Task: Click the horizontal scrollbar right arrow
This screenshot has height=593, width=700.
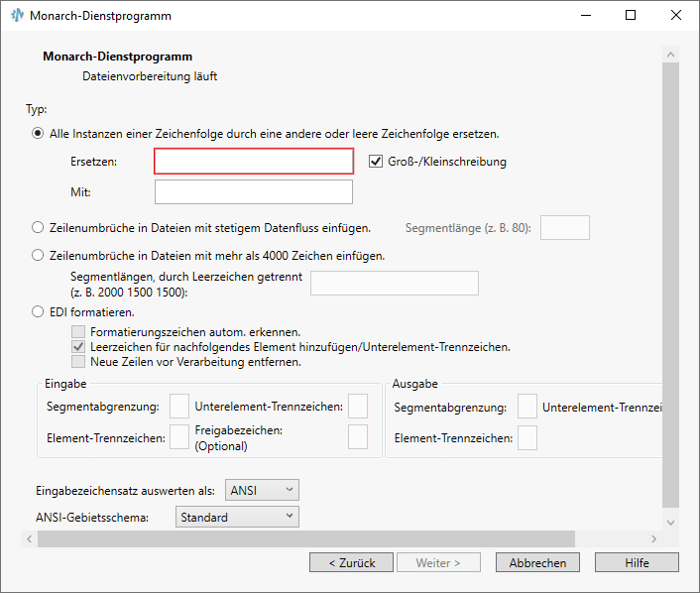Action: (653, 539)
